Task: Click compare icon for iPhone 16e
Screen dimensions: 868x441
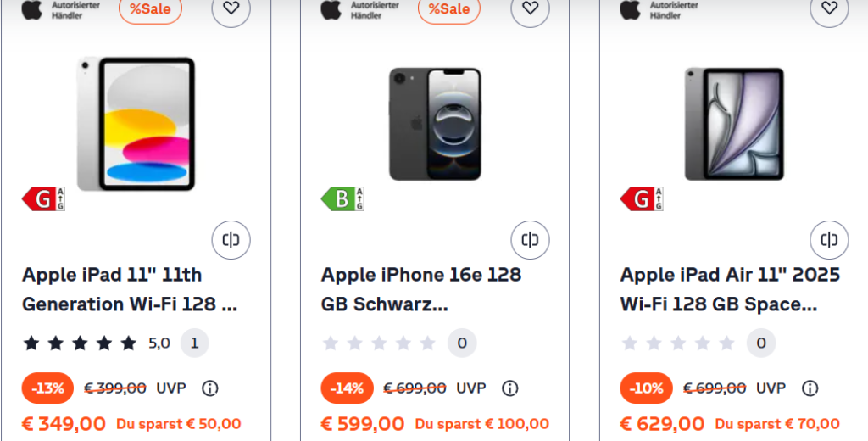Action: (x=530, y=240)
